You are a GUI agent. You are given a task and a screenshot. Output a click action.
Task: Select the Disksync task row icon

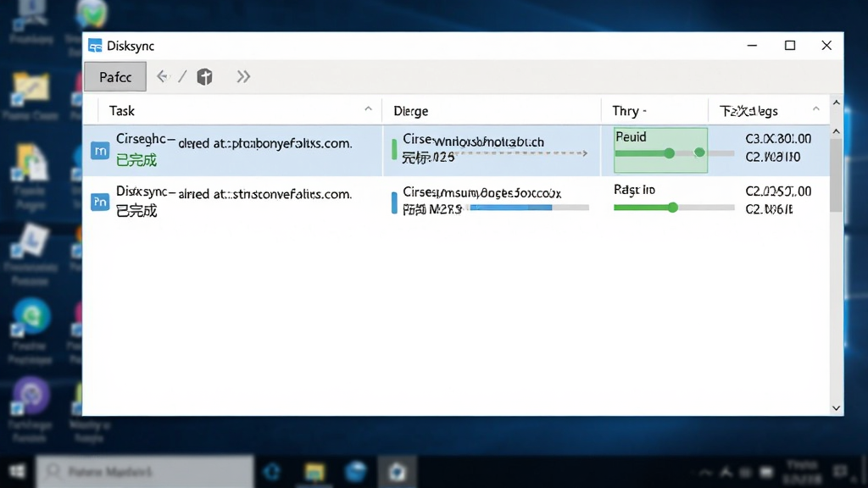(x=100, y=202)
